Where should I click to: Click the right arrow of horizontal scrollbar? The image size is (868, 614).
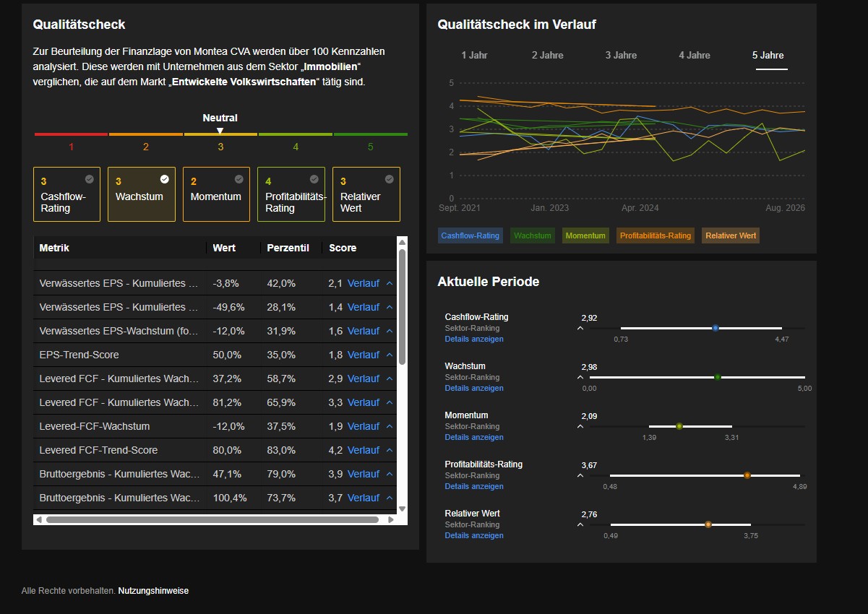(392, 519)
